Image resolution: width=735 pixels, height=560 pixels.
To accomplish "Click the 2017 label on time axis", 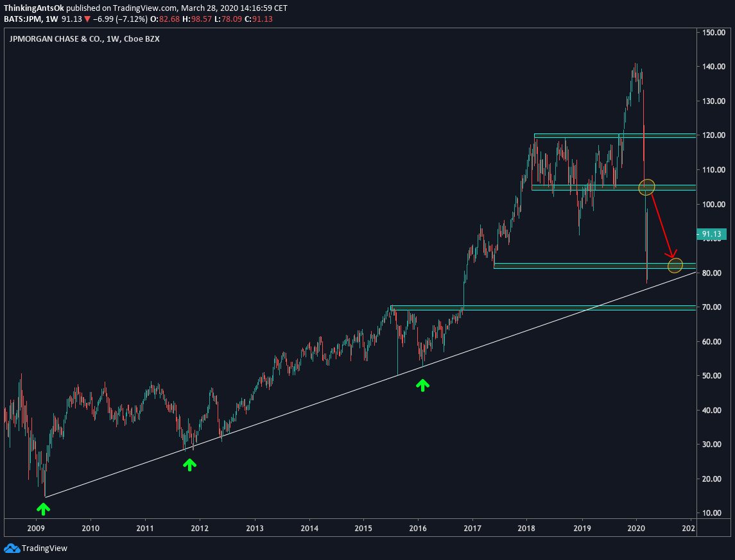I will pos(472,529).
